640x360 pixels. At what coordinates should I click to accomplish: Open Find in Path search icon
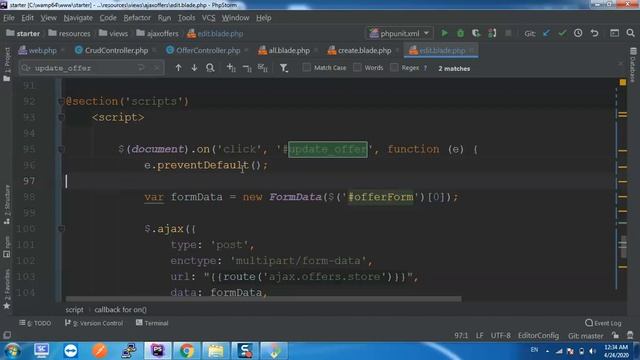pyautogui.click(x=210, y=68)
